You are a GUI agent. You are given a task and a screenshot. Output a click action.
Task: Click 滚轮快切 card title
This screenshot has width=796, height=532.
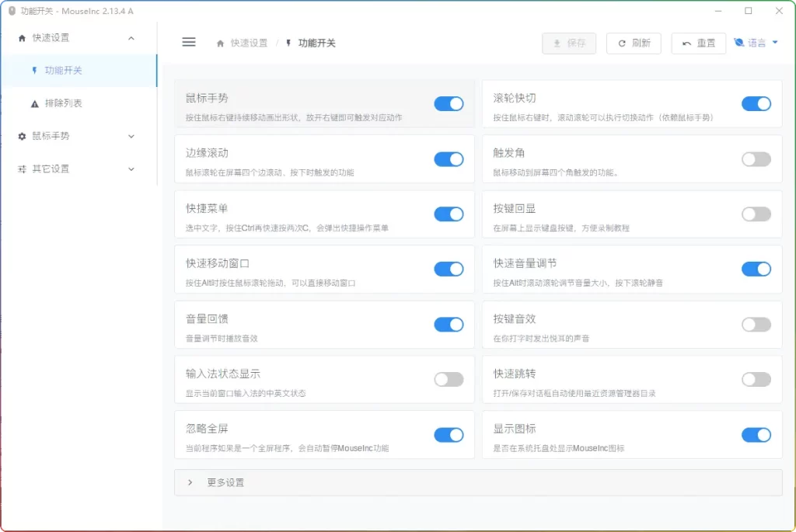click(515, 98)
